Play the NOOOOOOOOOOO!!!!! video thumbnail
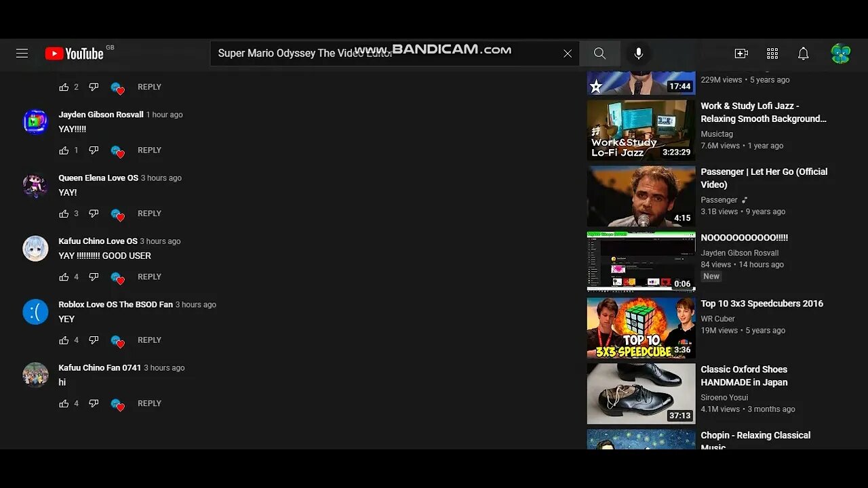 point(641,262)
